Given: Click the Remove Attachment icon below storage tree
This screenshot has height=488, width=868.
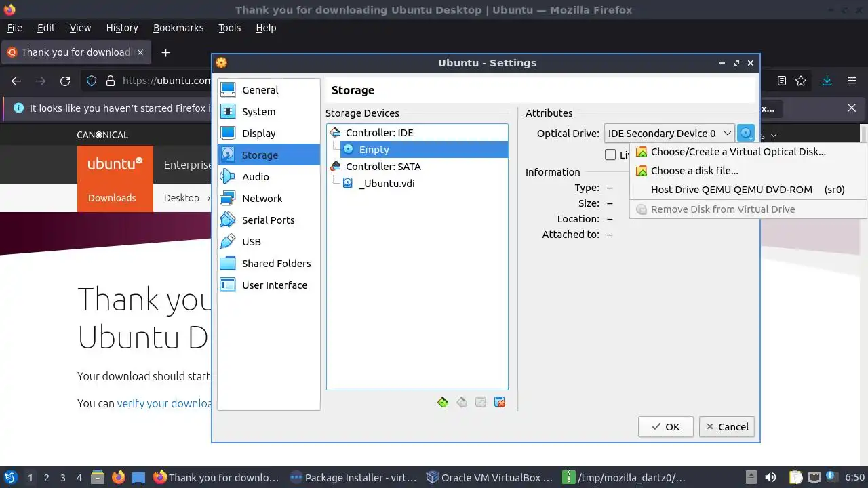Looking at the screenshot, I should 500,403.
